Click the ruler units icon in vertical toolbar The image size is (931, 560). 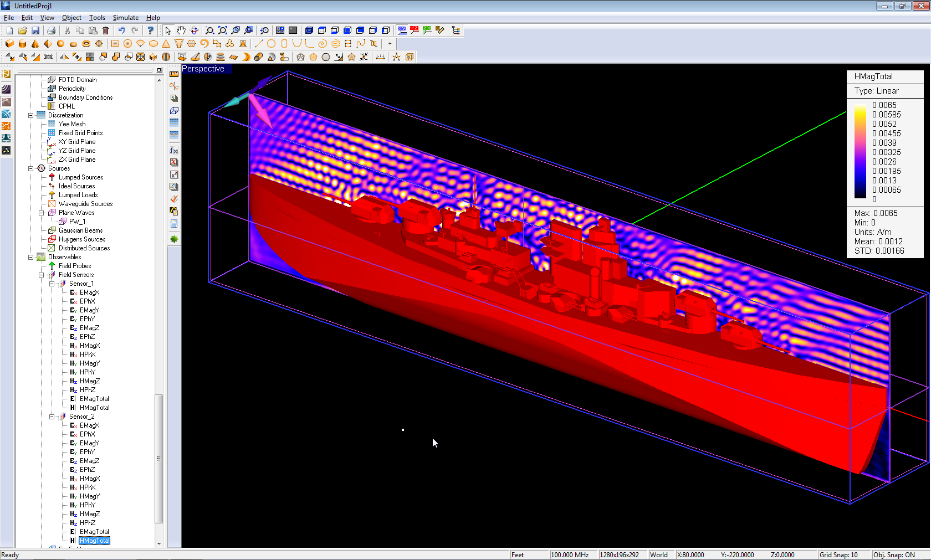coord(174,74)
